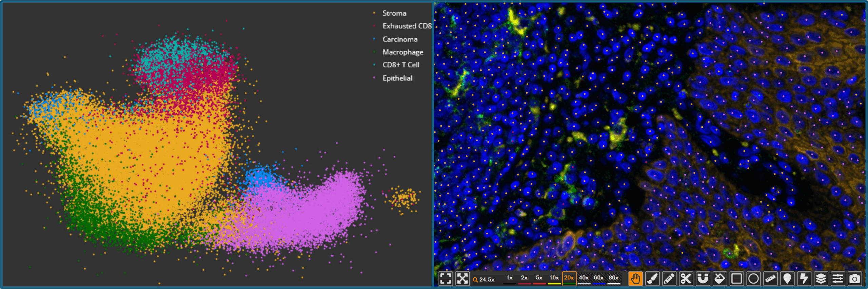The width and height of the screenshot is (868, 289).
Task: Toggle Epithelial series in legend
Action: point(393,78)
